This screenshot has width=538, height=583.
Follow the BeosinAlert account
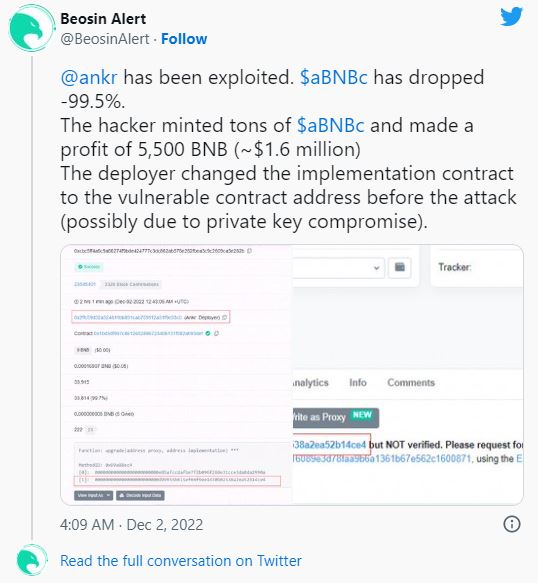pyautogui.click(x=184, y=39)
